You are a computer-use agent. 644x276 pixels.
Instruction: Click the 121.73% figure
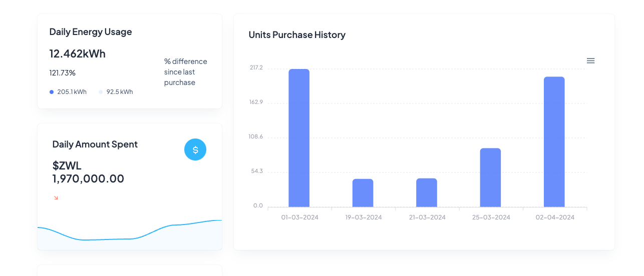[62, 73]
